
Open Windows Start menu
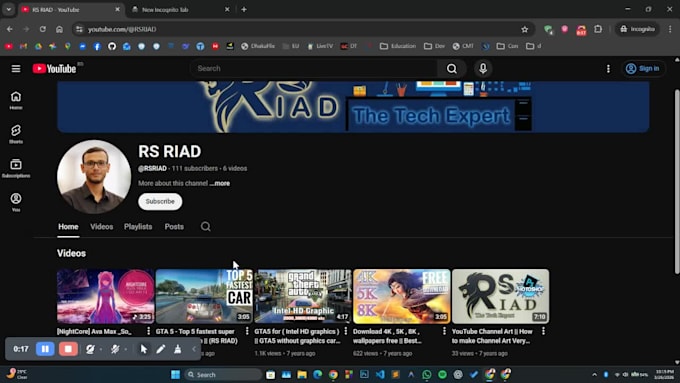(175, 374)
